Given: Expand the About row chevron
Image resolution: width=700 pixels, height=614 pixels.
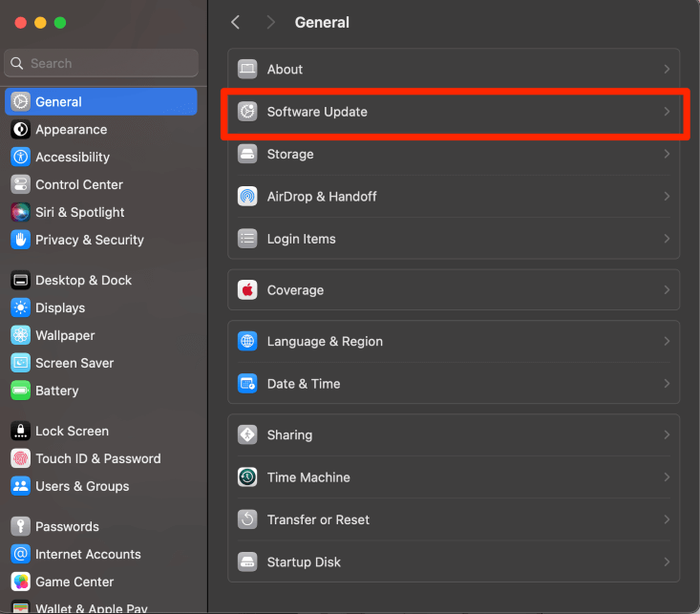Looking at the screenshot, I should coord(666,70).
